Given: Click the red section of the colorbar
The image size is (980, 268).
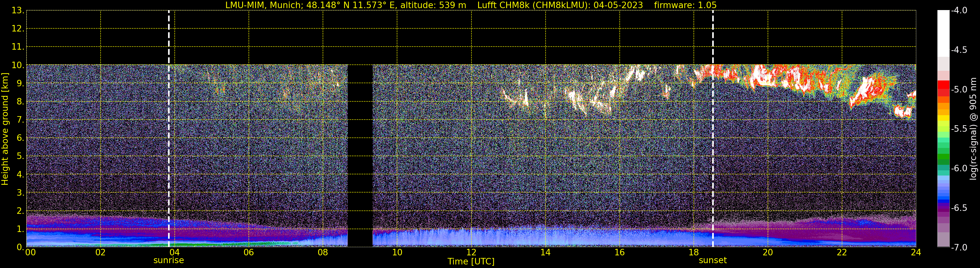Looking at the screenshot, I should pos(943,88).
